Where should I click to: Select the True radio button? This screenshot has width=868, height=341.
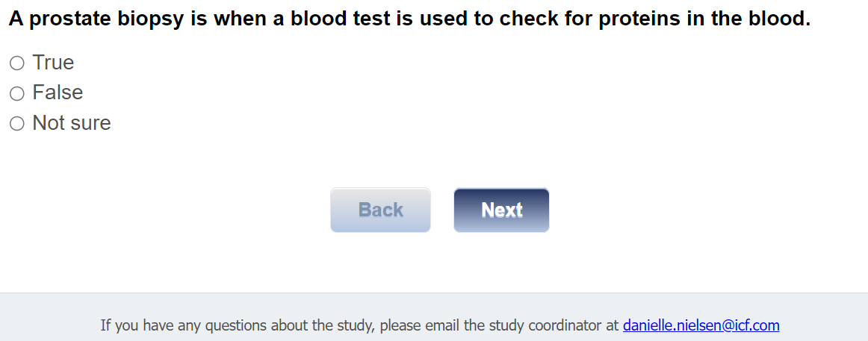17,63
